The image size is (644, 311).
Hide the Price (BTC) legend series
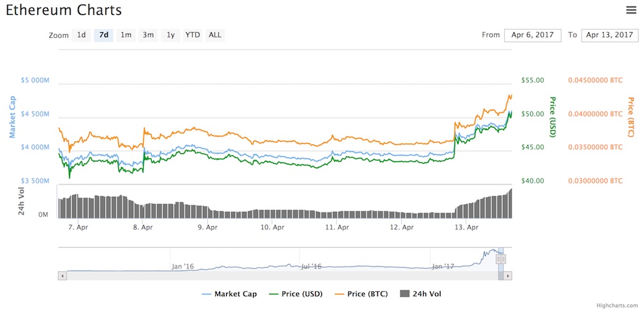click(x=360, y=294)
